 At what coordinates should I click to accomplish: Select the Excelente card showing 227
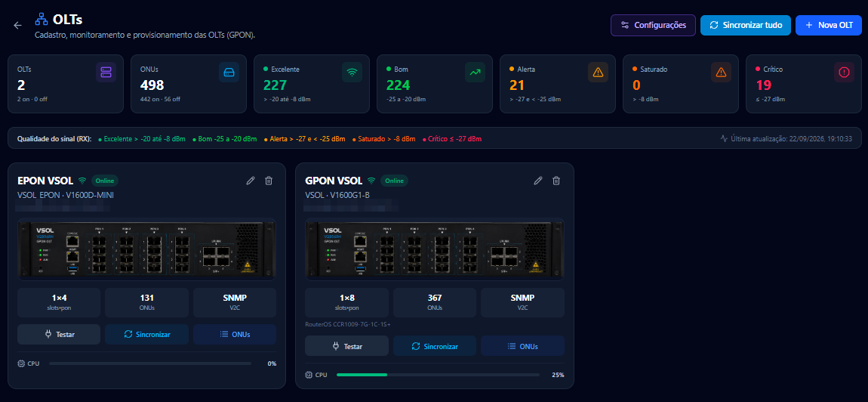point(312,84)
